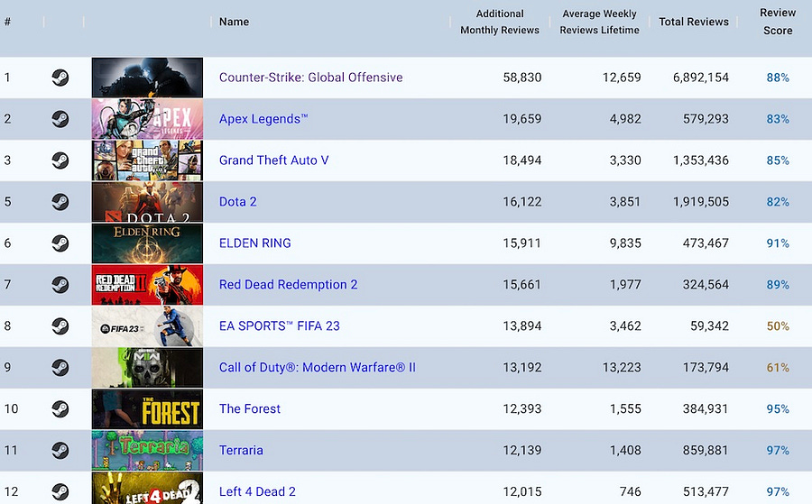Click the 50% review score for FIFA 23
This screenshot has width=812, height=504.
pos(778,326)
